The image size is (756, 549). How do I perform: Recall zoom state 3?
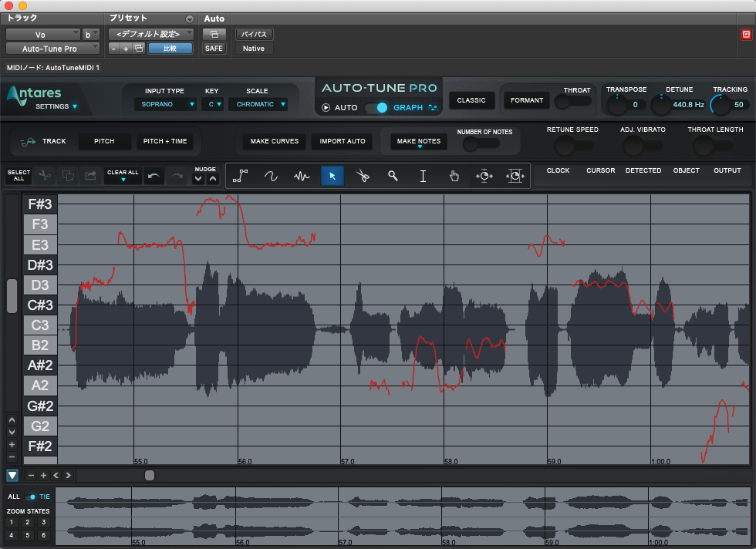click(43, 522)
